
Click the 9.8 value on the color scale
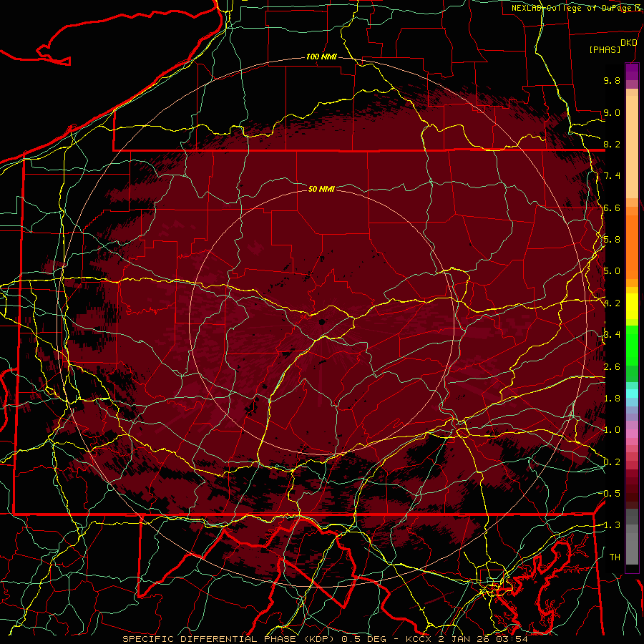[612, 80]
